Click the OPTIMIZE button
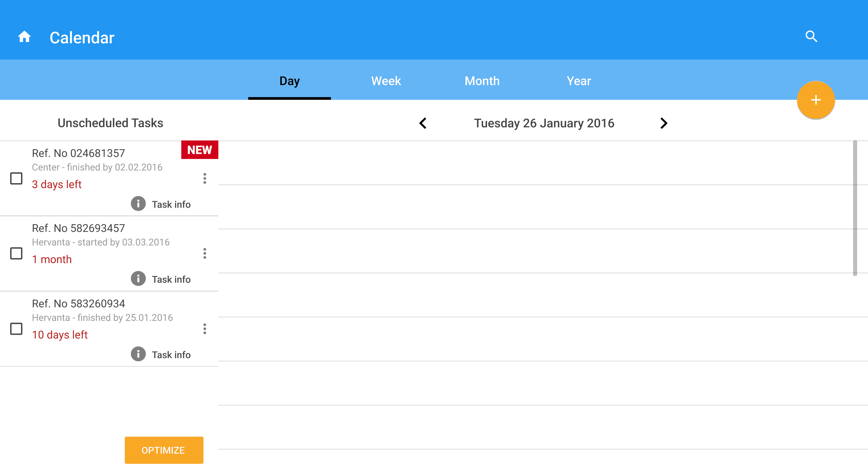868x476 pixels. pos(164,450)
